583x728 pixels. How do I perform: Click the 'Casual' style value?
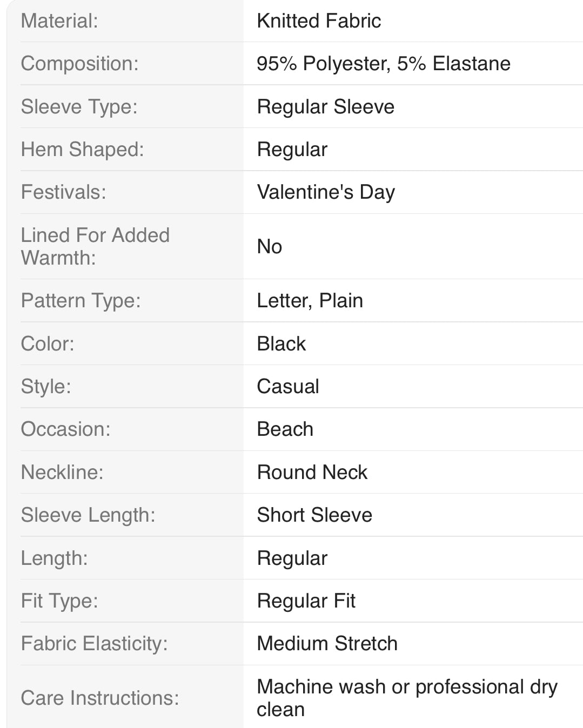point(288,387)
